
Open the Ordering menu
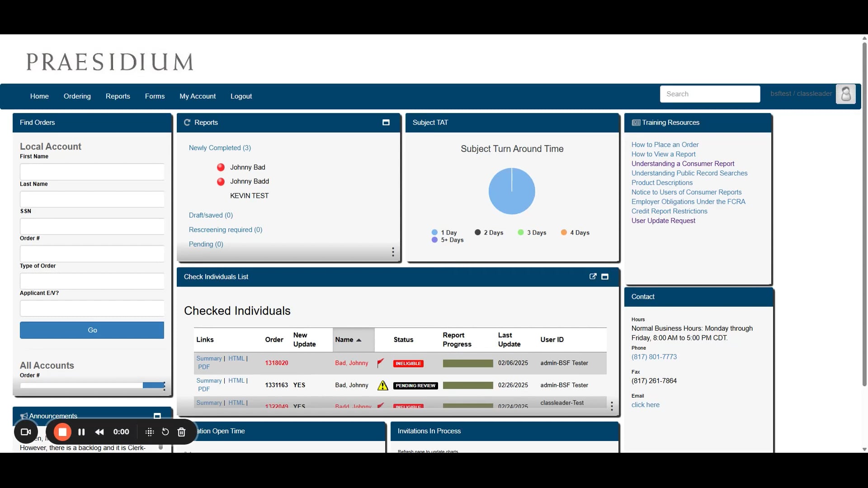tap(77, 96)
